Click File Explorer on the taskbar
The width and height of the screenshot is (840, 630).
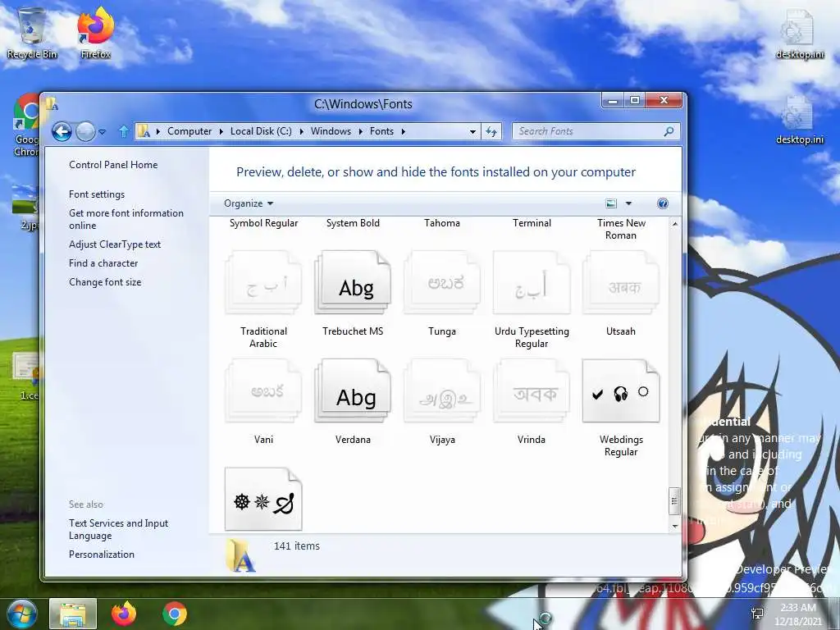click(x=73, y=614)
